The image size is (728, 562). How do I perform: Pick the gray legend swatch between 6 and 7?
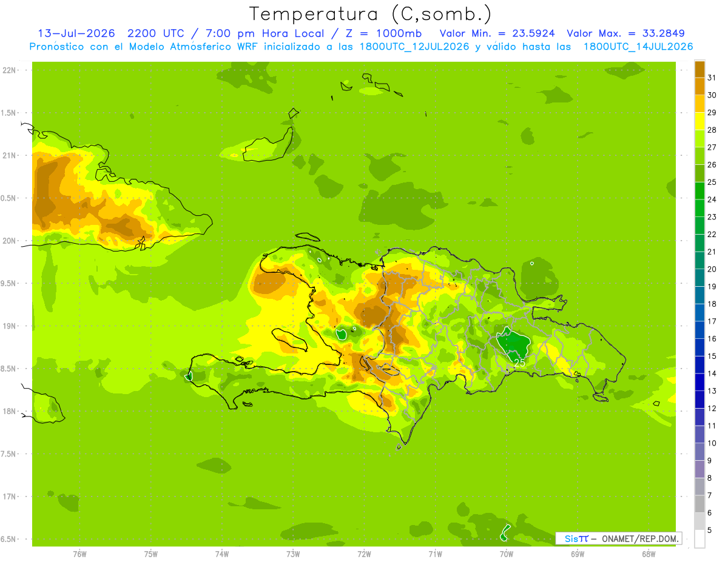click(x=699, y=504)
